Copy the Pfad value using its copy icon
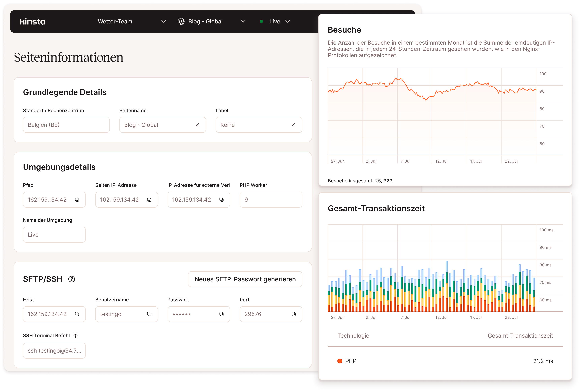This screenshot has width=581, height=392. click(x=77, y=200)
